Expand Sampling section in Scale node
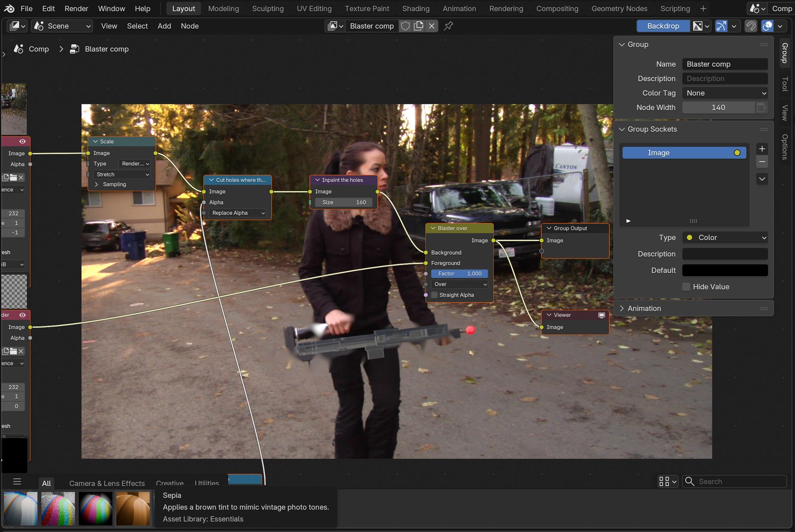Image resolution: width=795 pixels, height=532 pixels. click(x=114, y=184)
